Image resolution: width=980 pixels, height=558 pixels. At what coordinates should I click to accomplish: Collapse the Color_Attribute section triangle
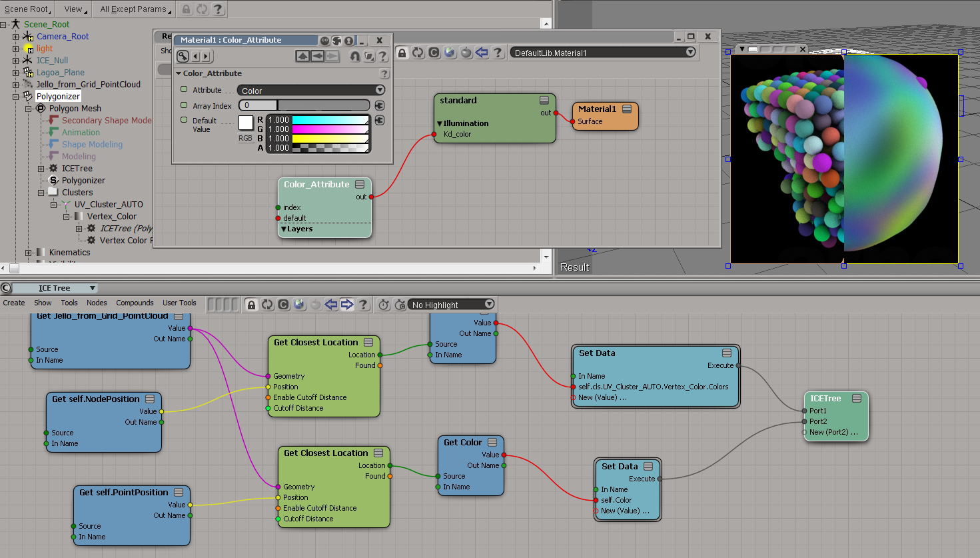179,73
